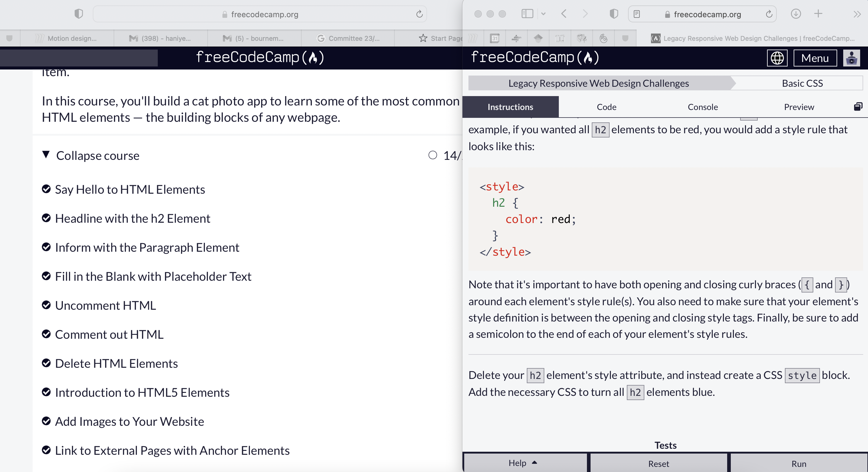Click completed checkmark beside Delete HTML Elements
The width and height of the screenshot is (868, 472).
pyautogui.click(x=46, y=363)
